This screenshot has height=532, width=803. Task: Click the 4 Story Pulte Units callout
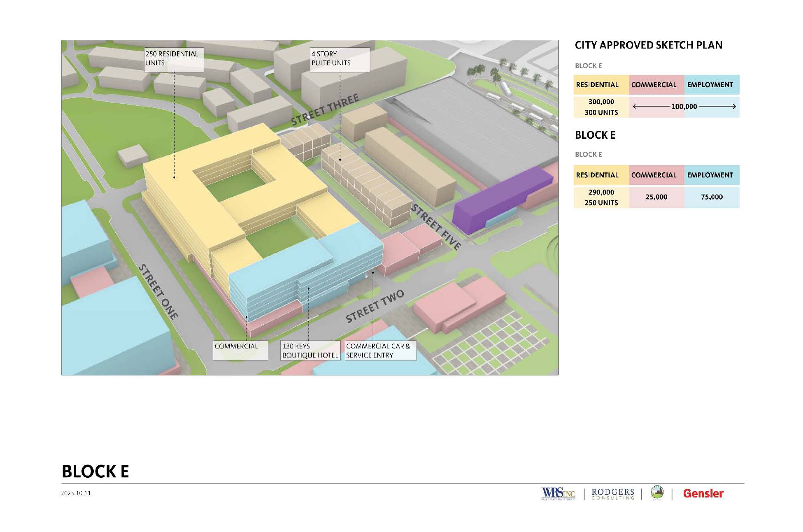[339, 59]
